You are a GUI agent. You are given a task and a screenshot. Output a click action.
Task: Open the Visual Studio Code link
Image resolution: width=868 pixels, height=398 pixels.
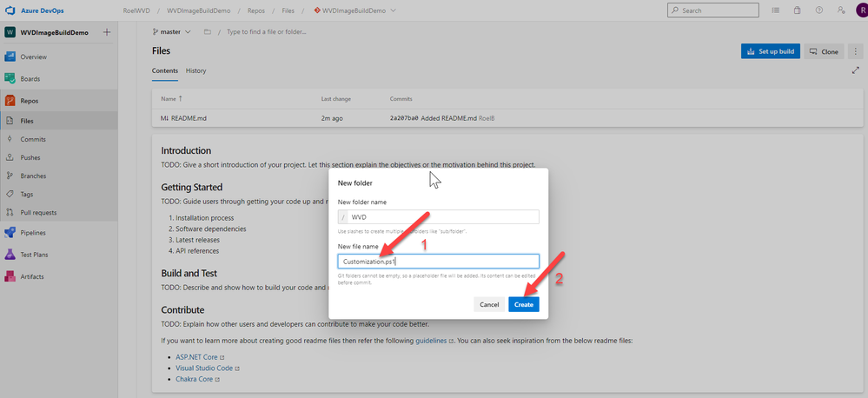click(204, 368)
